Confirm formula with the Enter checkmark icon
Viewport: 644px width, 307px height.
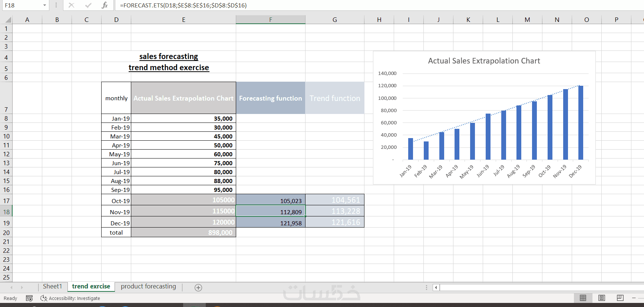pyautogui.click(x=88, y=5)
